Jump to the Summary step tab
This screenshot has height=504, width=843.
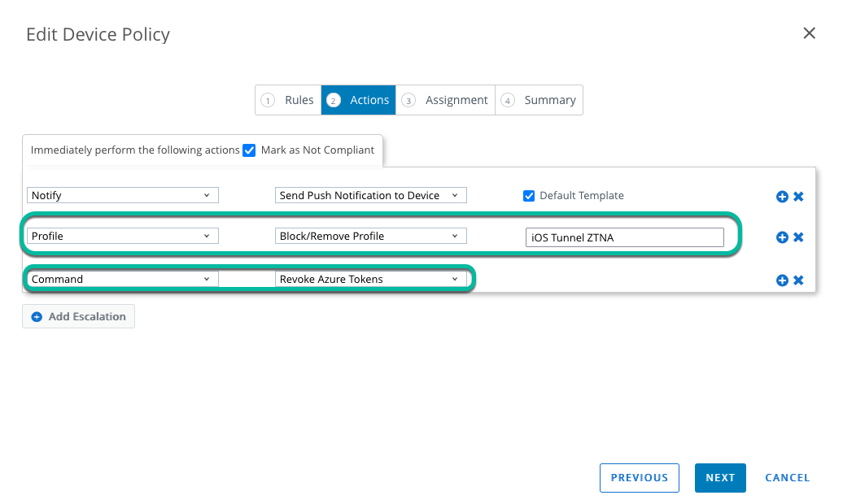point(539,100)
